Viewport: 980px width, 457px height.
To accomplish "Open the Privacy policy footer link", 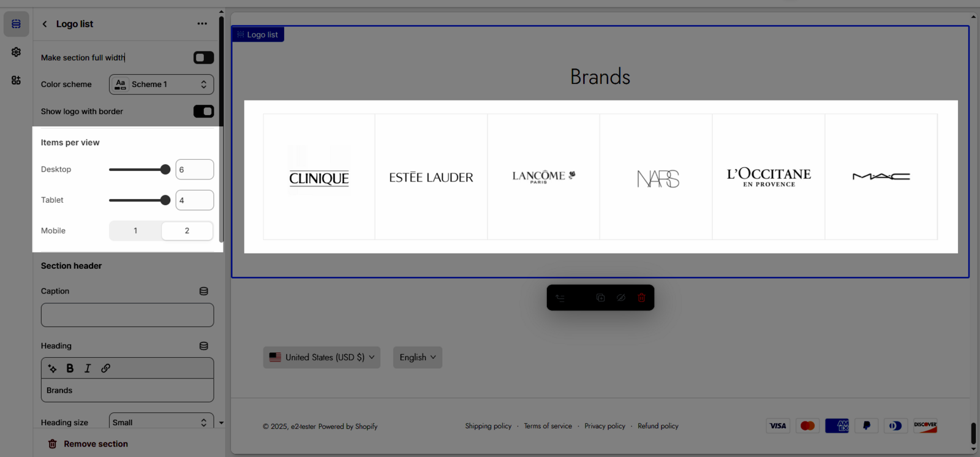I will click(605, 426).
